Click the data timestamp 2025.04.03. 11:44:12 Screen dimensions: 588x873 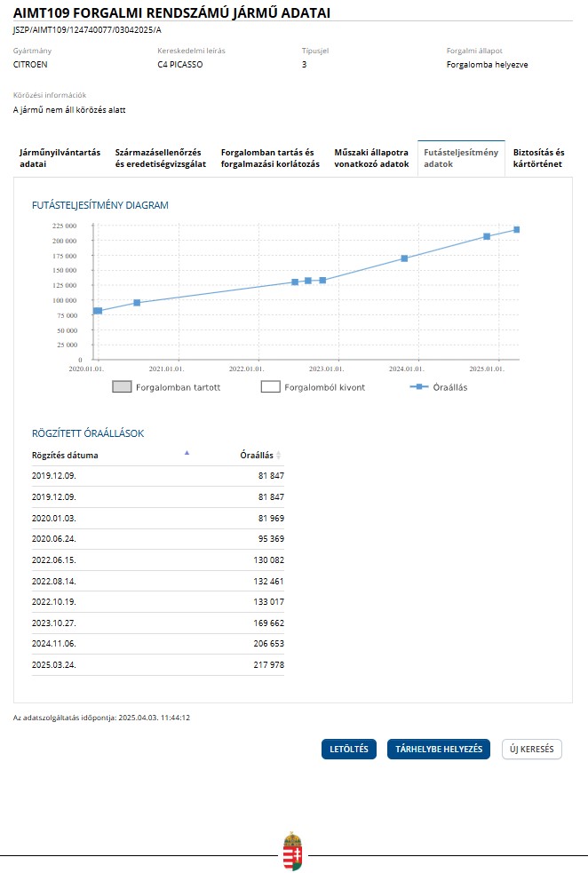click(155, 718)
